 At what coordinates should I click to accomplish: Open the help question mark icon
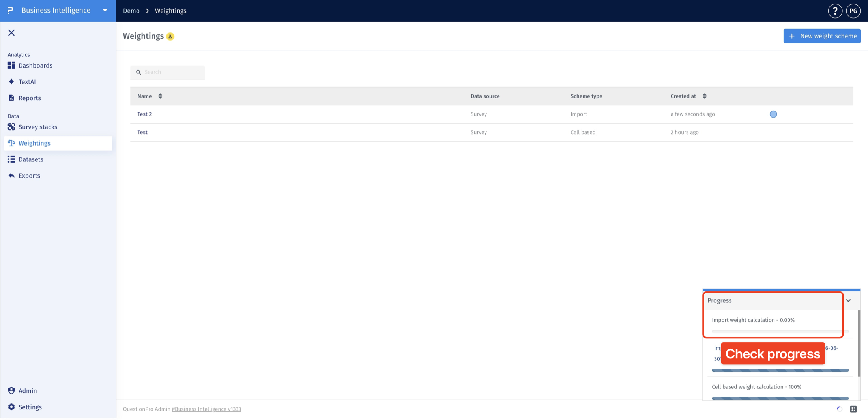coord(835,11)
